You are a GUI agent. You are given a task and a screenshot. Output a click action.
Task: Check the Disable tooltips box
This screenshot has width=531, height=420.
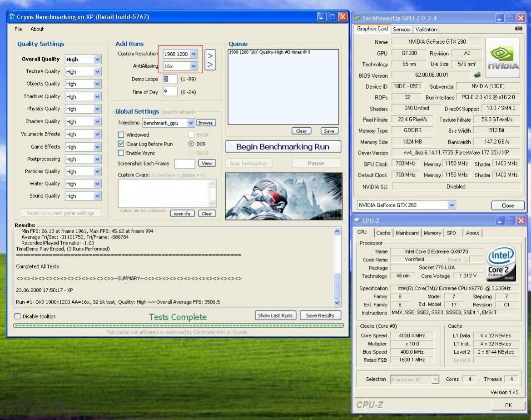(18, 316)
